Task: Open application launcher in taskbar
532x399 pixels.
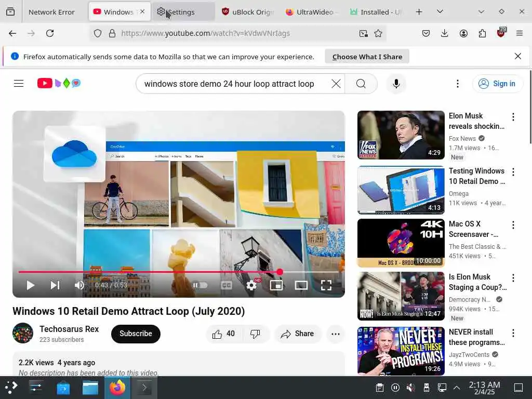Action: pos(11,388)
